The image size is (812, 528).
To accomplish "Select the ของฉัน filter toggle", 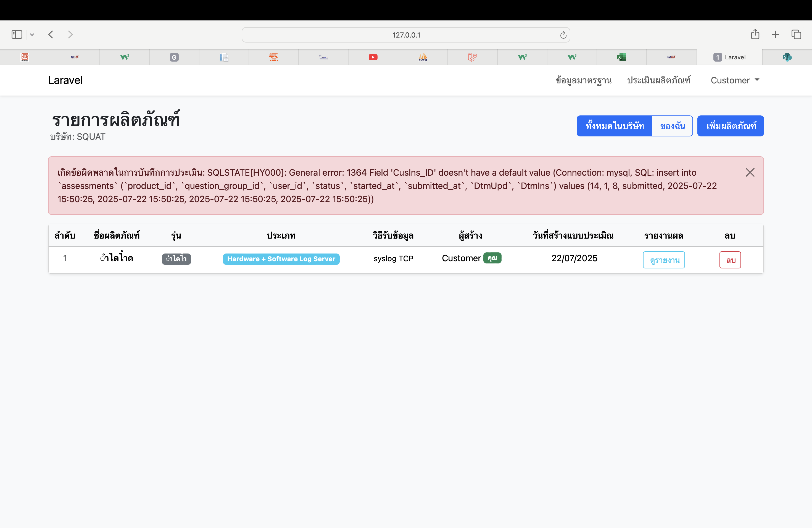I will click(672, 126).
